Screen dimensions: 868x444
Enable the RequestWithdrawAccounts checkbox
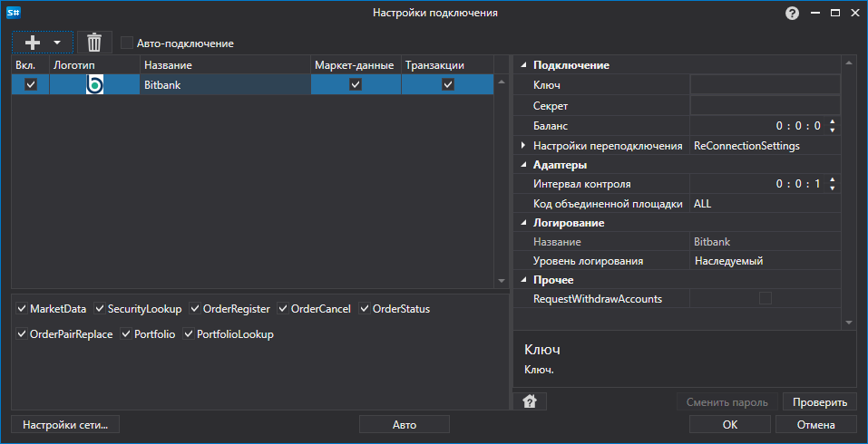click(765, 299)
